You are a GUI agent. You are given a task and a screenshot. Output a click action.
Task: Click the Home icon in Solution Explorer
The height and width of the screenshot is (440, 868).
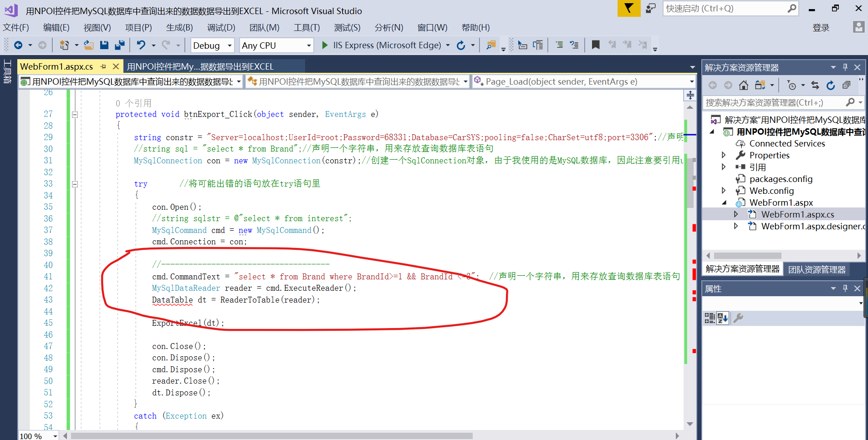point(744,85)
